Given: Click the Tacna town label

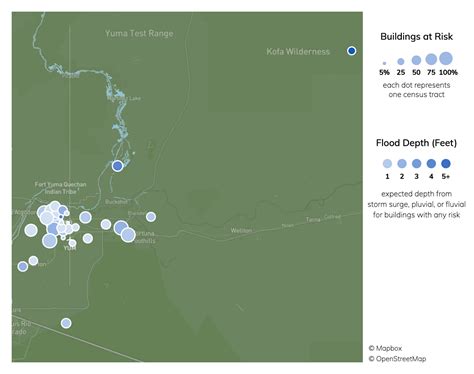Looking at the screenshot, I should [x=313, y=219].
